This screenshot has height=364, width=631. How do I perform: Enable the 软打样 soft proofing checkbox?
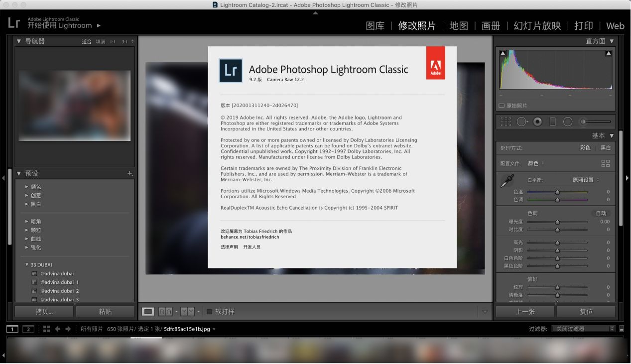click(210, 312)
